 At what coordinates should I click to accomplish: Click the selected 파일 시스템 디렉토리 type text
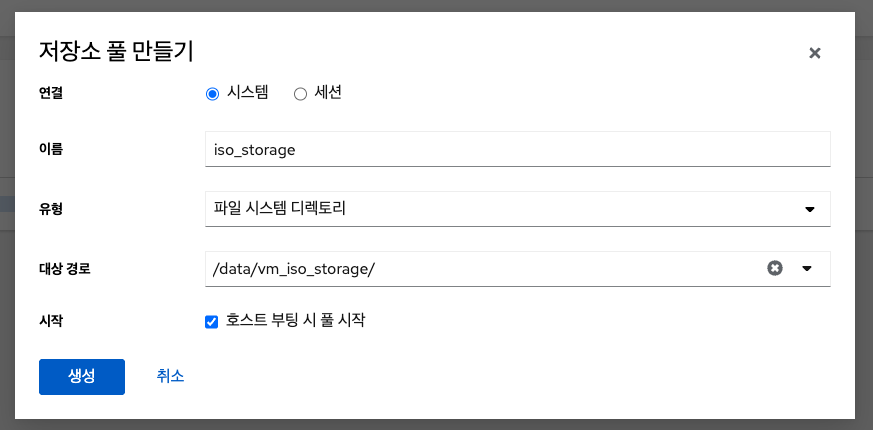coord(280,209)
